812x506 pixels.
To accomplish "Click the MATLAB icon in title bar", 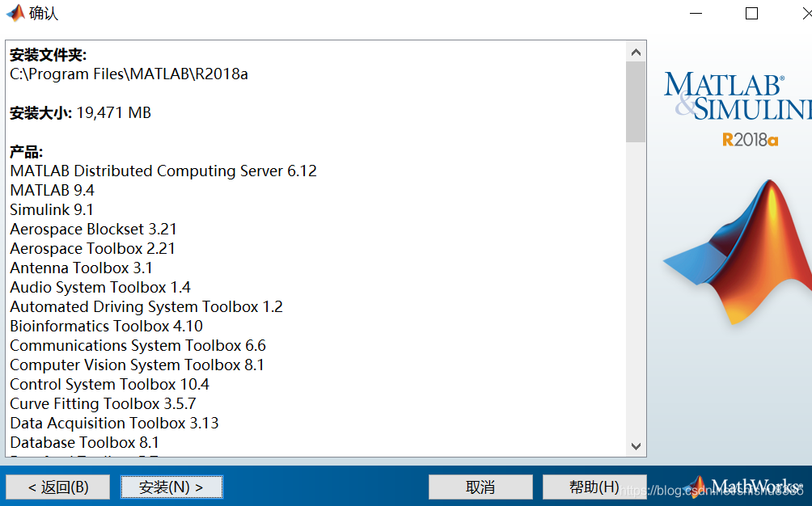I will click(x=15, y=13).
